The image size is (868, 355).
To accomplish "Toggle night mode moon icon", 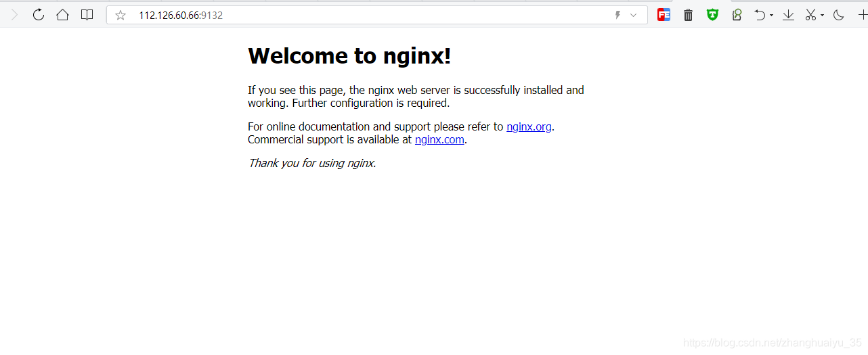I will click(839, 15).
